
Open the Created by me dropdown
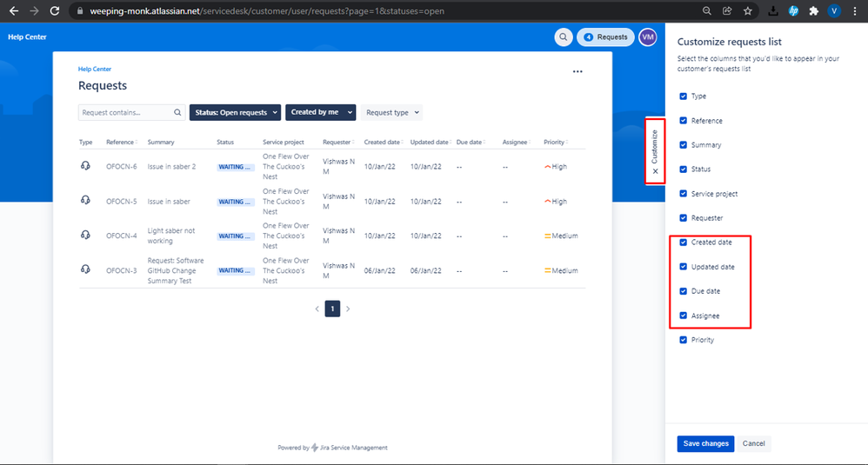tap(321, 112)
